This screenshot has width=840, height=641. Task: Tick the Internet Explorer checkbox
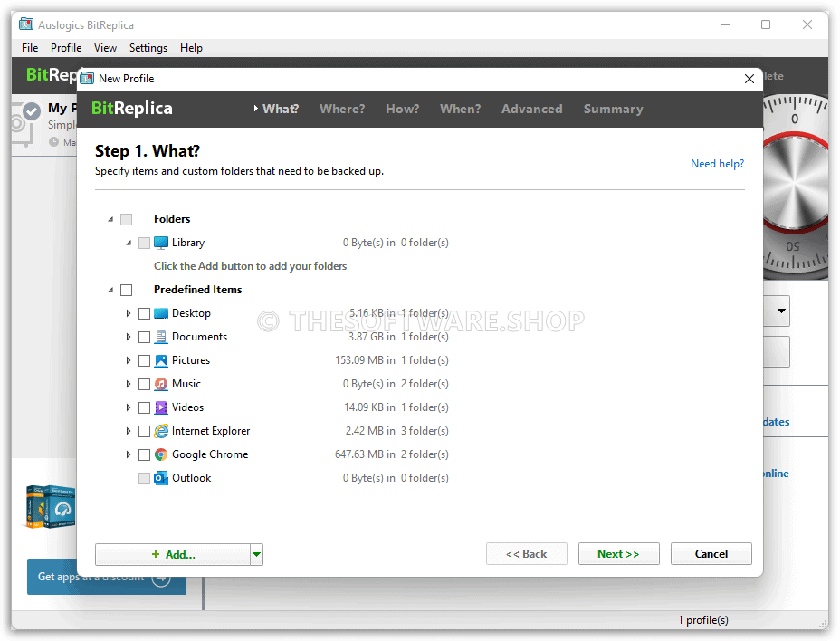pyautogui.click(x=144, y=432)
